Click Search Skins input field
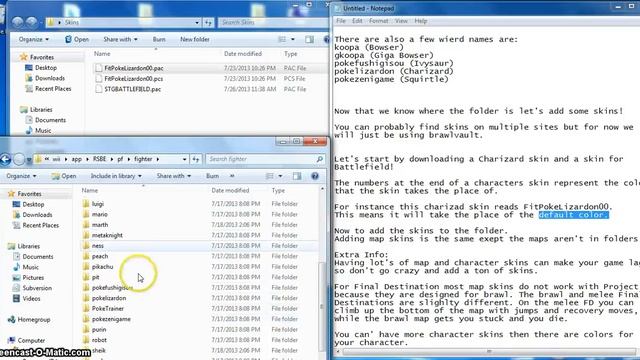Screen dimensions: 640x360 tap(273, 22)
